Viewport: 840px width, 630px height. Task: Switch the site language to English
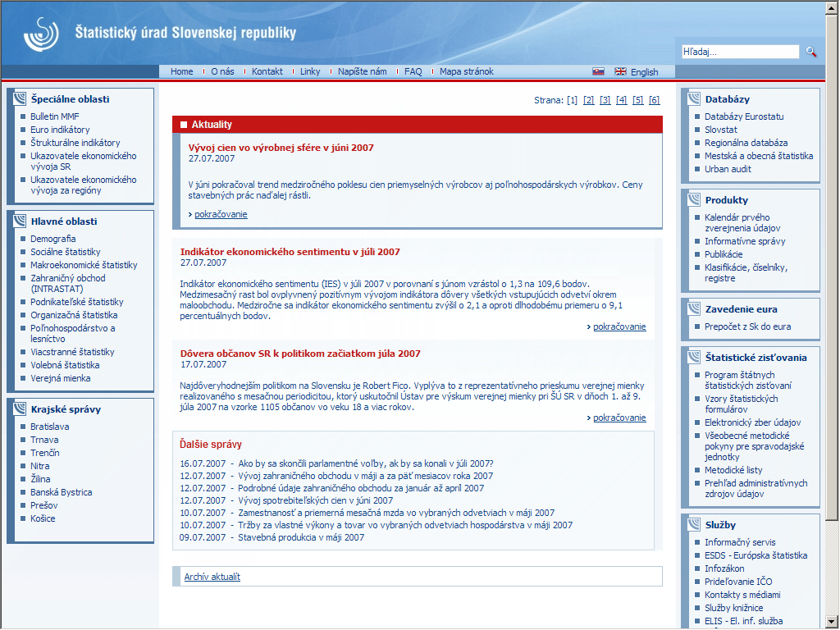(x=645, y=72)
